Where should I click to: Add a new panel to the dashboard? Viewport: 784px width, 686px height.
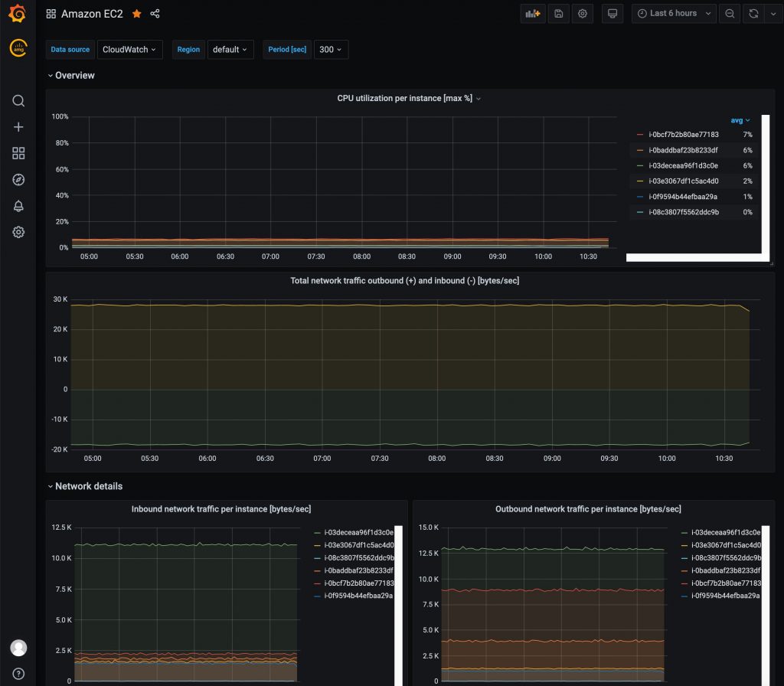coord(533,14)
